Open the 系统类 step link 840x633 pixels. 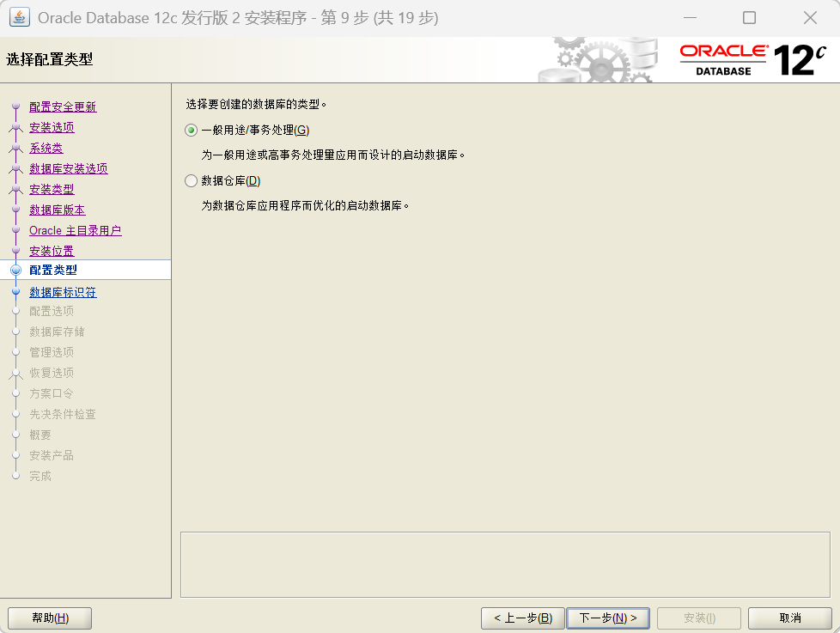point(46,148)
